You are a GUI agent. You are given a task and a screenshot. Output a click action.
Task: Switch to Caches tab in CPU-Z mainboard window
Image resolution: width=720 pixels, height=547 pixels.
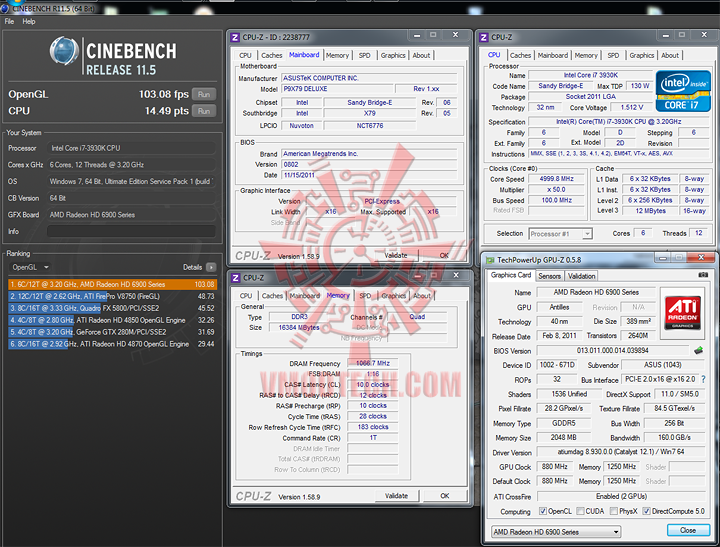[271, 55]
